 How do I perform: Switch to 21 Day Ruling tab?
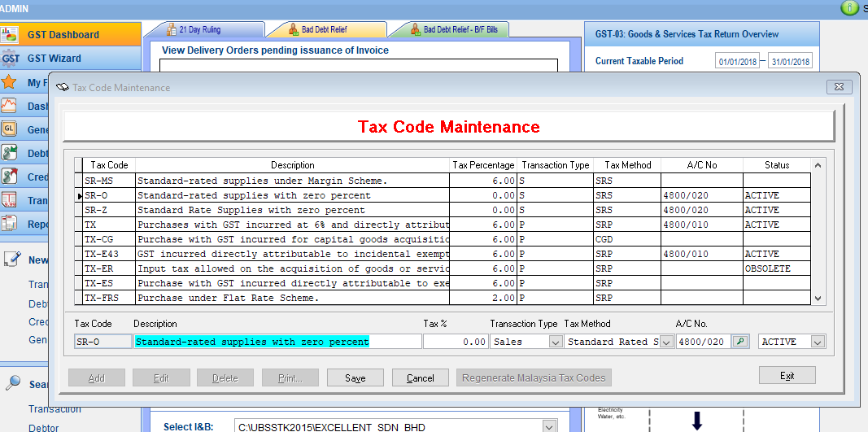pyautogui.click(x=203, y=29)
